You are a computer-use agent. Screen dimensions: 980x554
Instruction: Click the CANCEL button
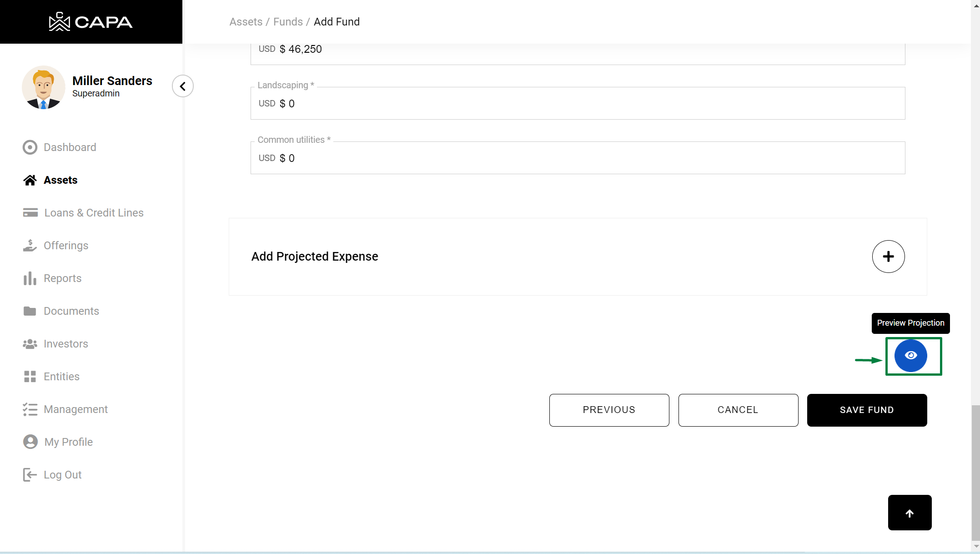pyautogui.click(x=738, y=410)
